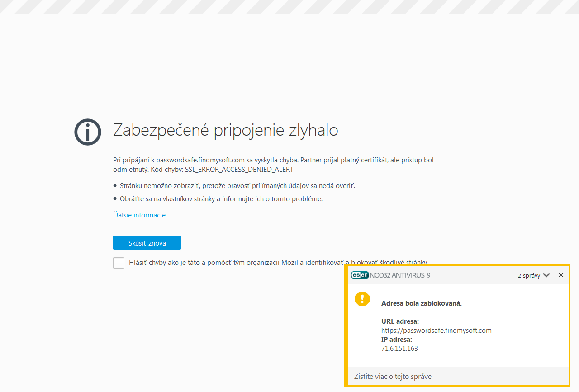The image size is (579, 392).
Task: Click the "Obráťte sa na vlastníkov stránky" bullet
Action: click(x=221, y=198)
